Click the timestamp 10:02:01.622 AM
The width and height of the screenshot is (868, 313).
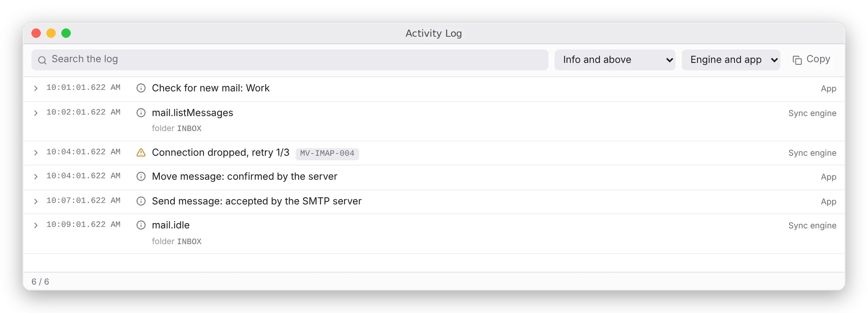click(83, 112)
